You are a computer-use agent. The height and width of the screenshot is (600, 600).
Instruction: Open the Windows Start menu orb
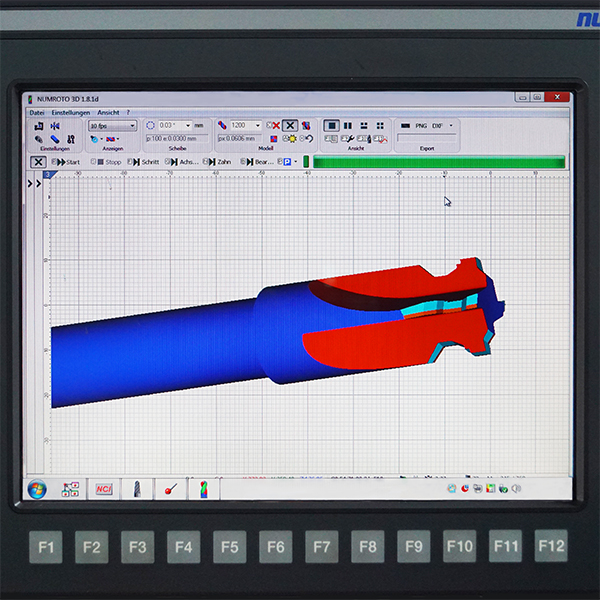coord(37,489)
